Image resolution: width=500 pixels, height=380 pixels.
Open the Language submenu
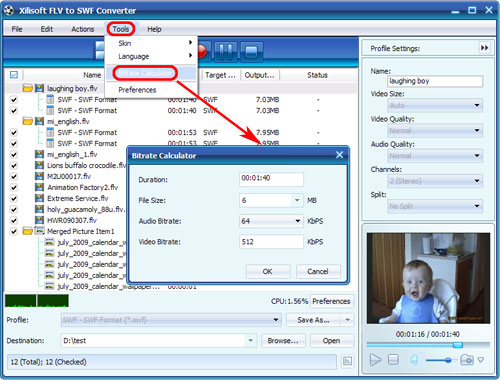point(152,56)
